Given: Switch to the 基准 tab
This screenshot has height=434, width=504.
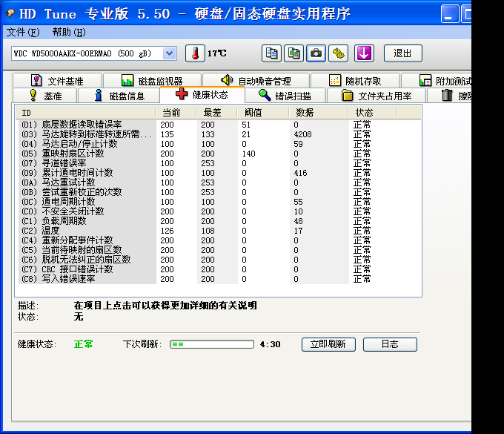Looking at the screenshot, I should click(45, 96).
